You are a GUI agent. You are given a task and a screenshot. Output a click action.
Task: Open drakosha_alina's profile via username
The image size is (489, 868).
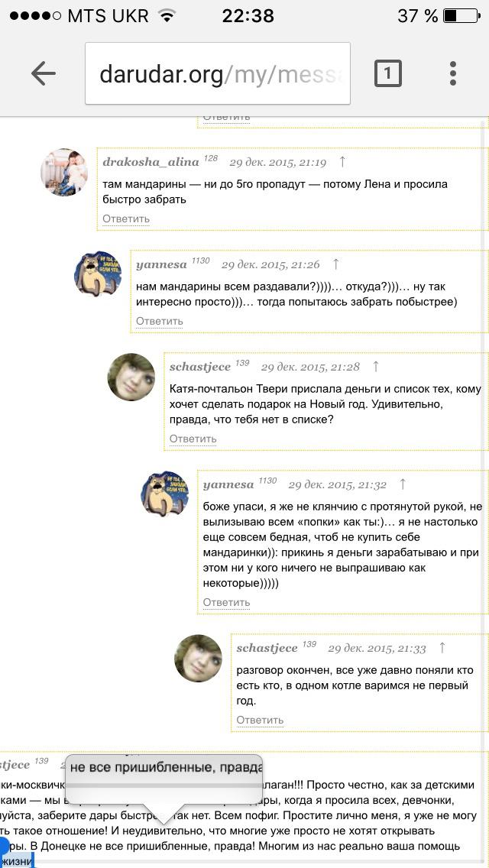(x=151, y=162)
